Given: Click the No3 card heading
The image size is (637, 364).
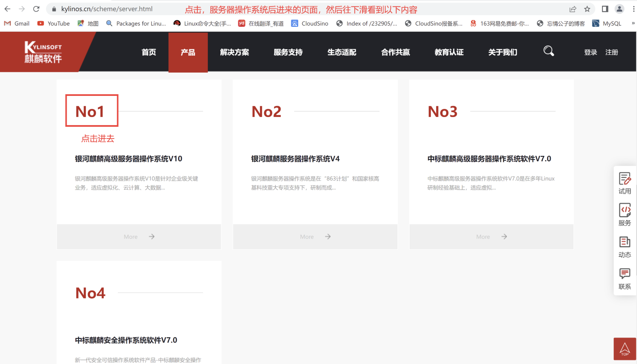Looking at the screenshot, I should [x=443, y=112].
